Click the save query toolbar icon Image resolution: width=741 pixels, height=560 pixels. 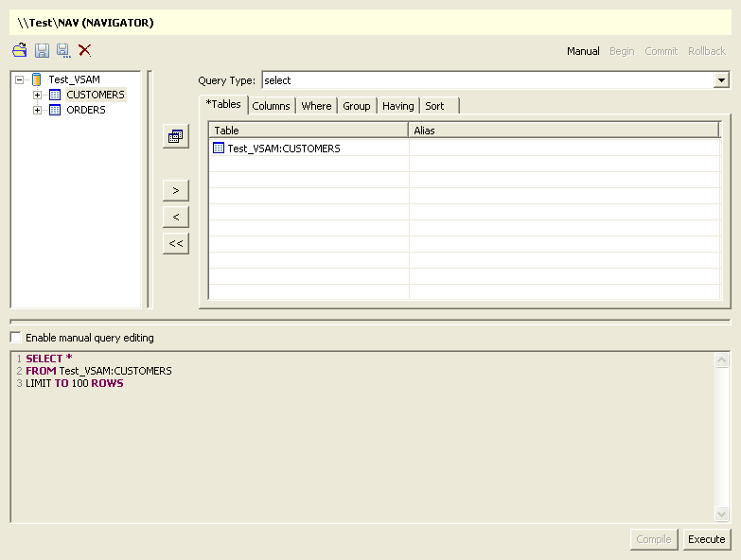tap(42, 50)
